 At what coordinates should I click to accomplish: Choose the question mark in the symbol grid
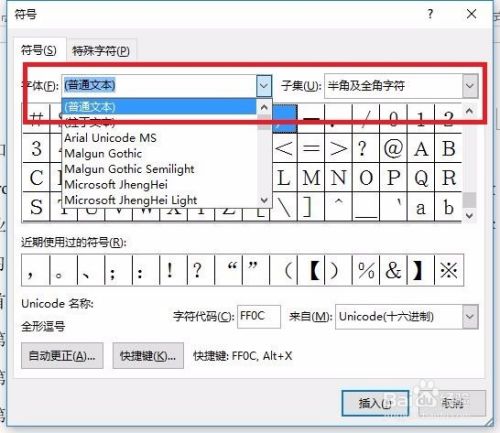tap(366, 148)
